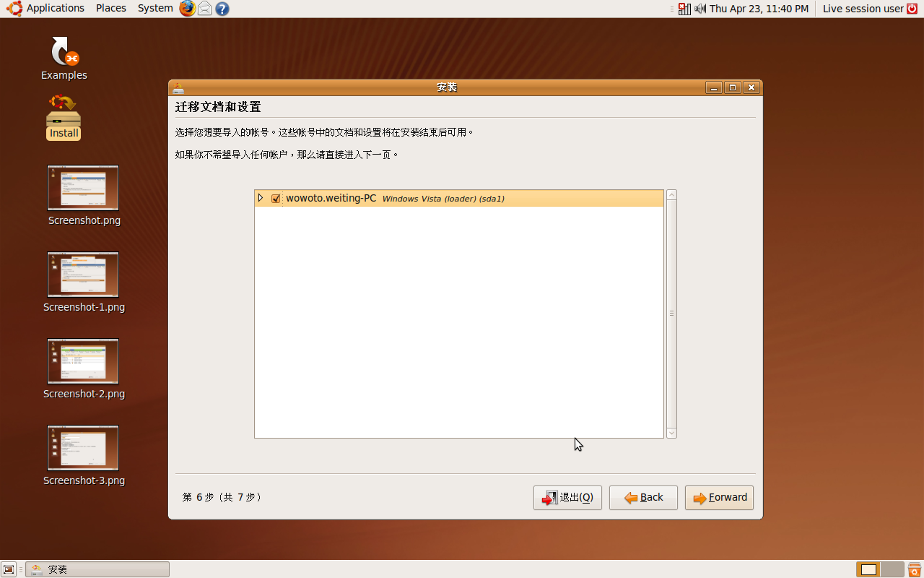This screenshot has height=578, width=924.
Task: Uncheck the wowoto.weiting-PC account checkbox
Action: (276, 199)
